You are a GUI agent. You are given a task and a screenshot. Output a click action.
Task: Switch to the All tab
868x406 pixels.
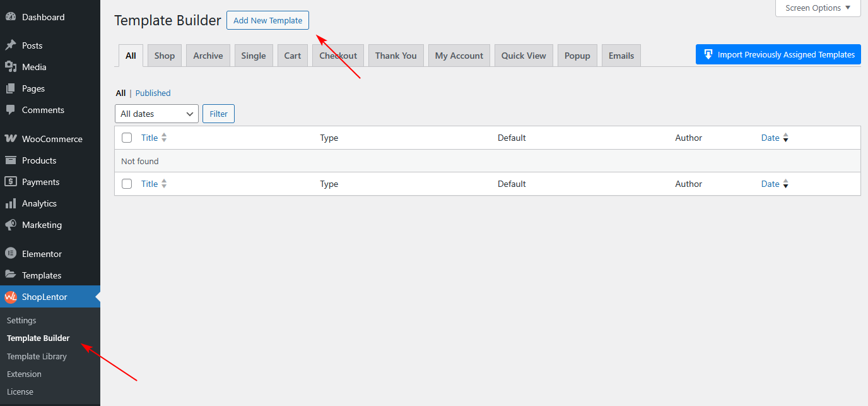tap(131, 56)
